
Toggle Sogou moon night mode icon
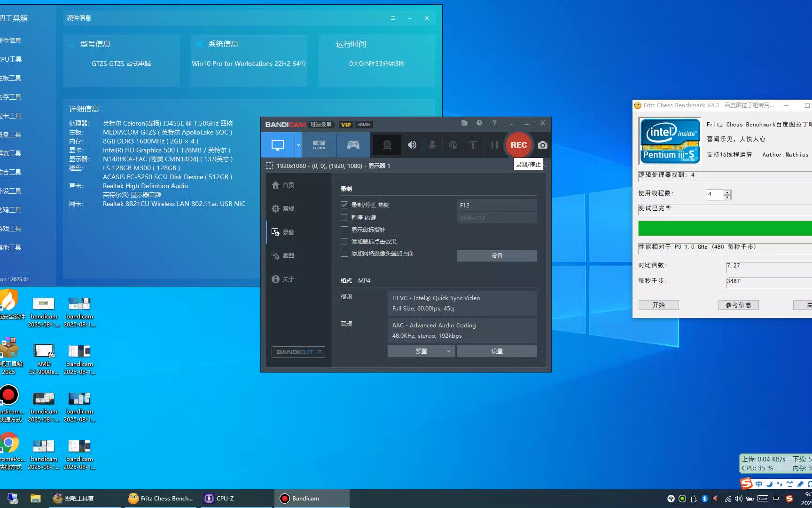769,484
